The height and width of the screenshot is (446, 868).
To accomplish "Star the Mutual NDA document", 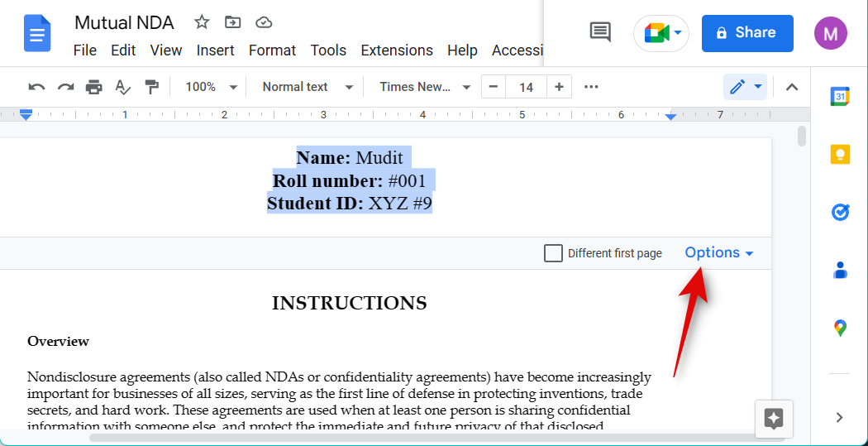I will coord(201,22).
